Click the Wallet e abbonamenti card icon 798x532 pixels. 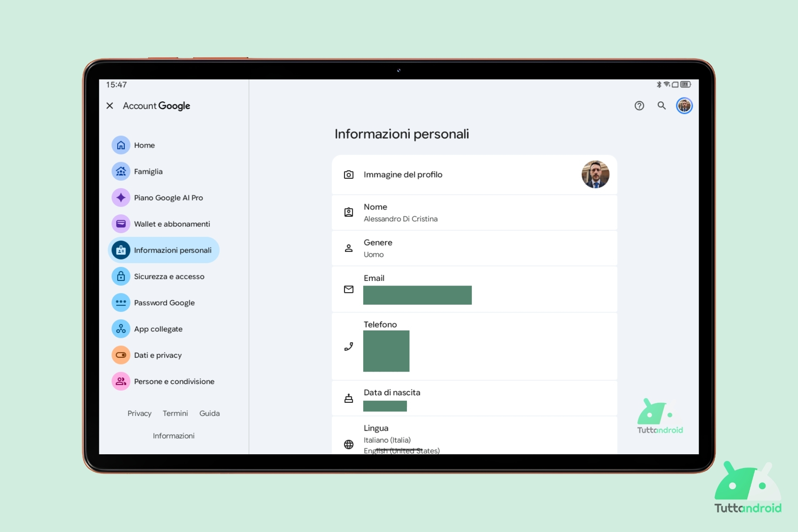click(121, 224)
